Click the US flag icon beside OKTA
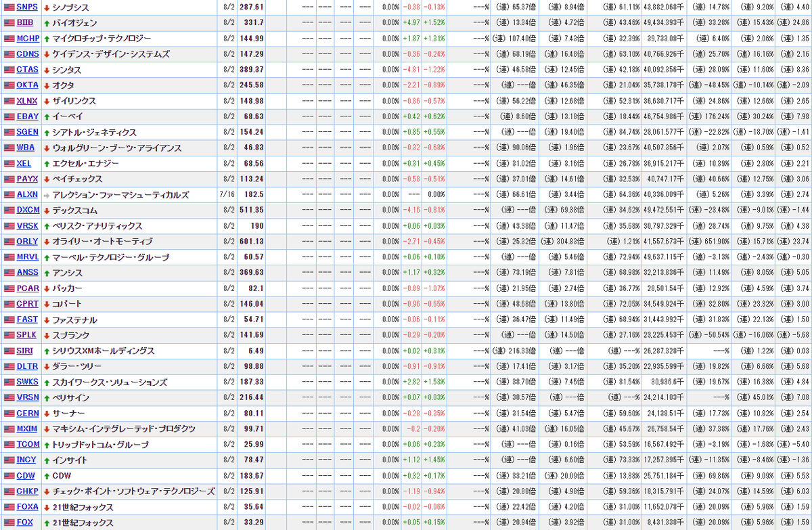This screenshot has height=530, width=812. [9, 85]
